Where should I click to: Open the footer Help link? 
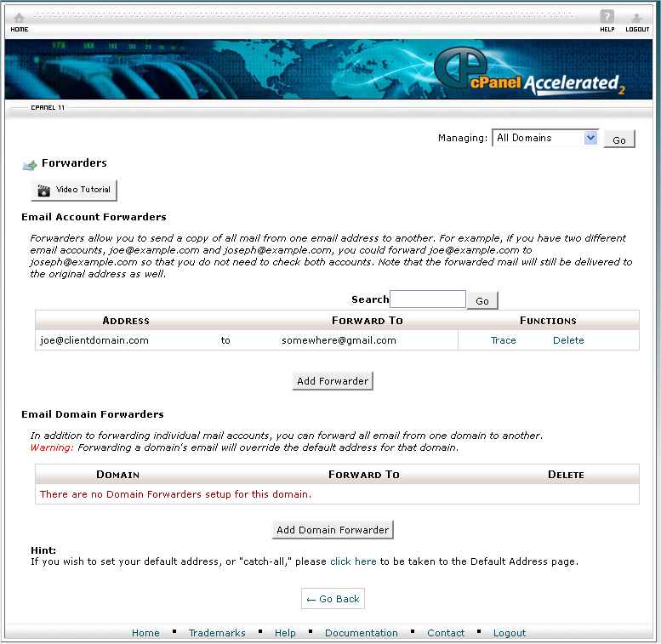[x=285, y=633]
